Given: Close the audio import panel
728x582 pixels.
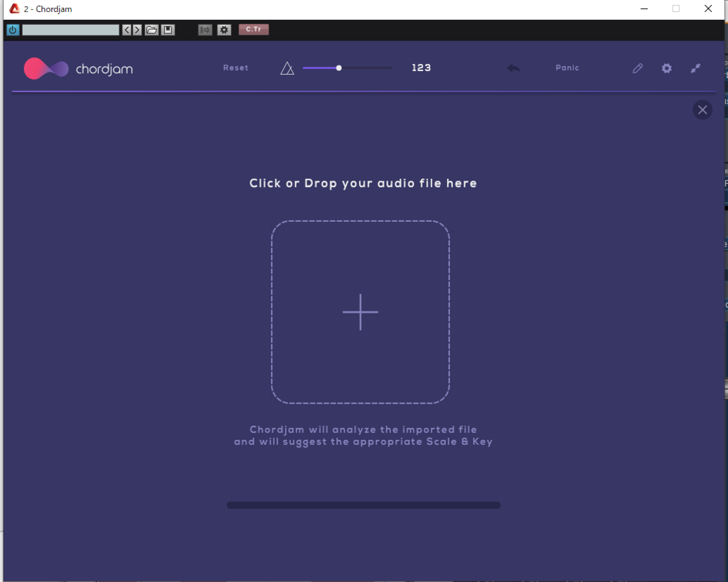Looking at the screenshot, I should [x=702, y=110].
